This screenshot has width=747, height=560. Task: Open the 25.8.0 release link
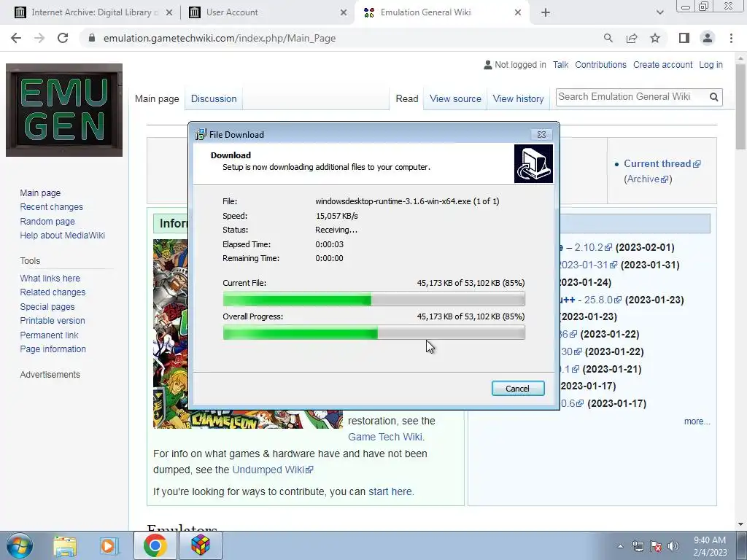(x=603, y=300)
